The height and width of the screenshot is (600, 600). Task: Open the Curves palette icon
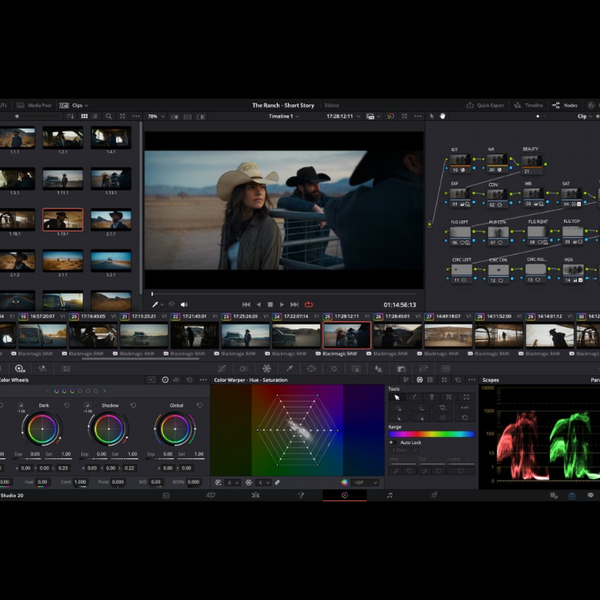click(x=222, y=368)
